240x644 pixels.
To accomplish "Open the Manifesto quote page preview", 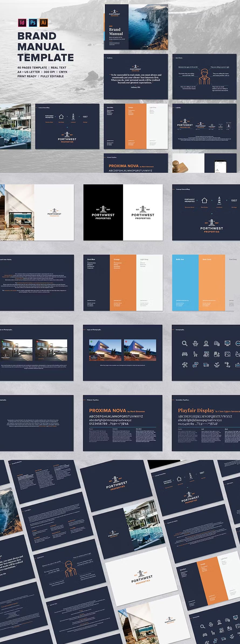I will [136, 77].
